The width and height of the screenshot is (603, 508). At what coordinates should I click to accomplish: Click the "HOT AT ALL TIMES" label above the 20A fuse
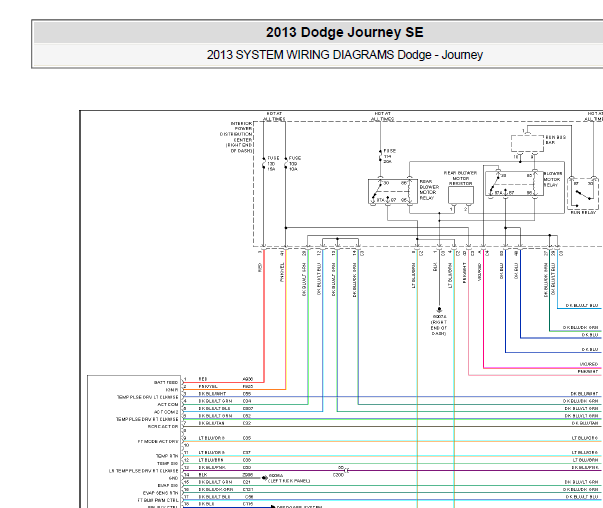pyautogui.click(x=382, y=116)
